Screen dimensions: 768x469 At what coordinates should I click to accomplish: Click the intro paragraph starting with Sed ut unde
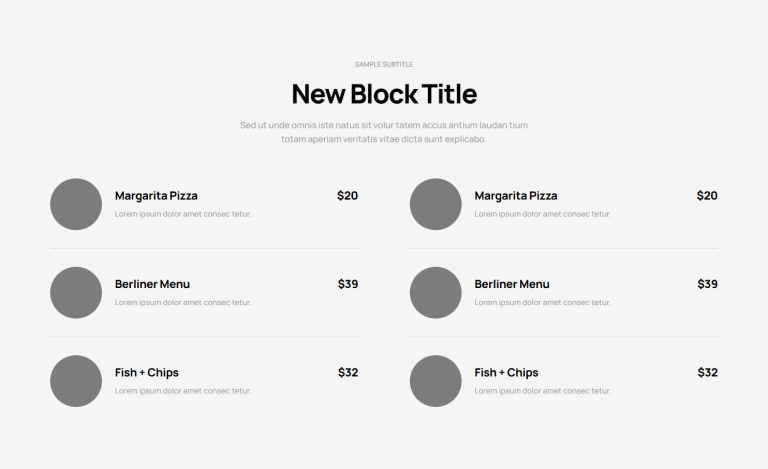[x=384, y=132]
